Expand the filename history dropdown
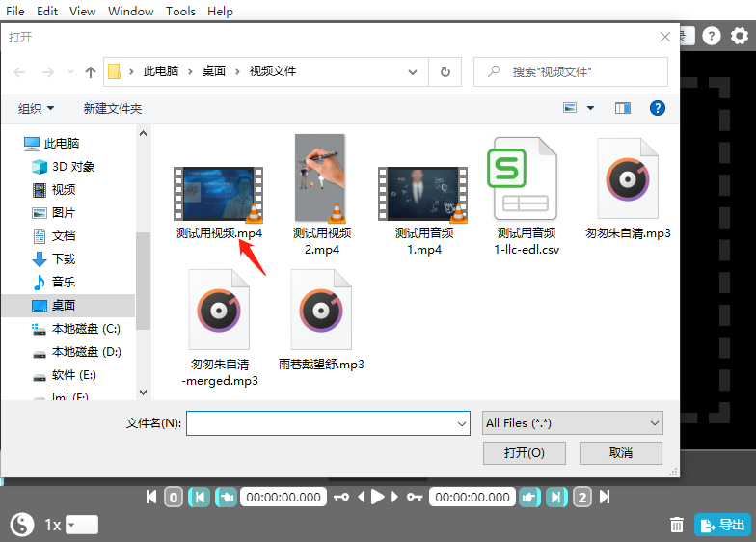 point(461,423)
